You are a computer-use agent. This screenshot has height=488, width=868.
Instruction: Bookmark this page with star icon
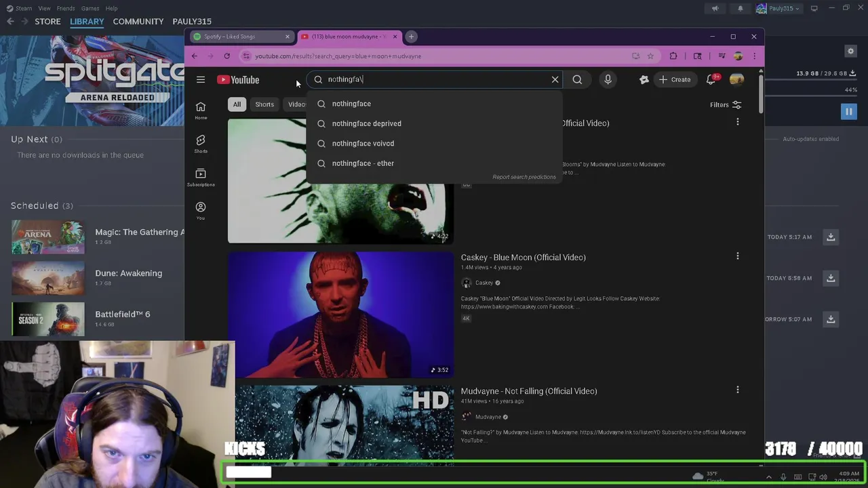[650, 56]
